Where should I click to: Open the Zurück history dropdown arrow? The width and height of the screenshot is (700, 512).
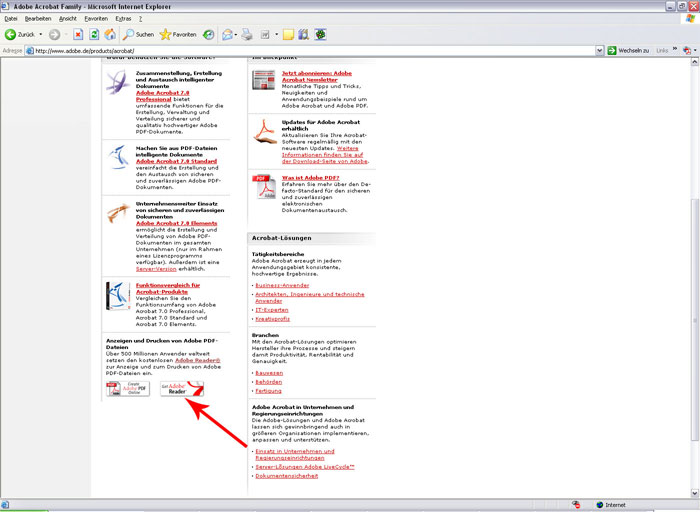41,34
